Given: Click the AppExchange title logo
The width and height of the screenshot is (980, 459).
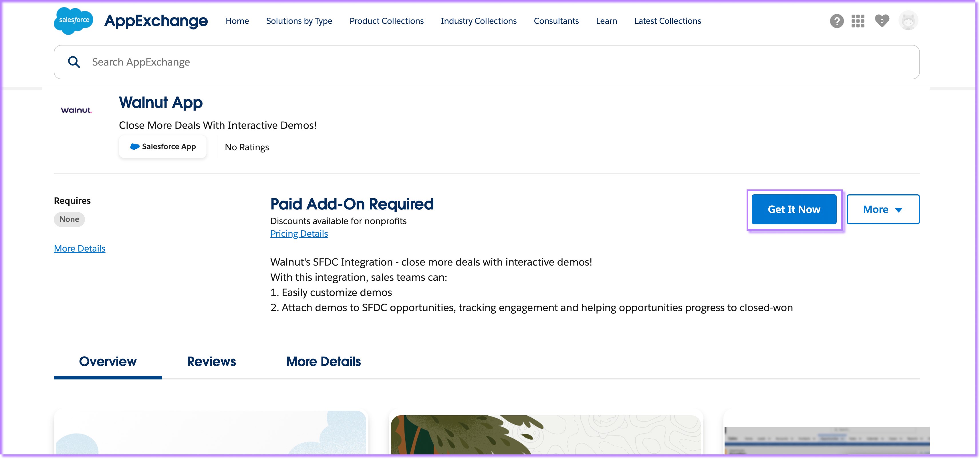Looking at the screenshot, I should coord(156,21).
